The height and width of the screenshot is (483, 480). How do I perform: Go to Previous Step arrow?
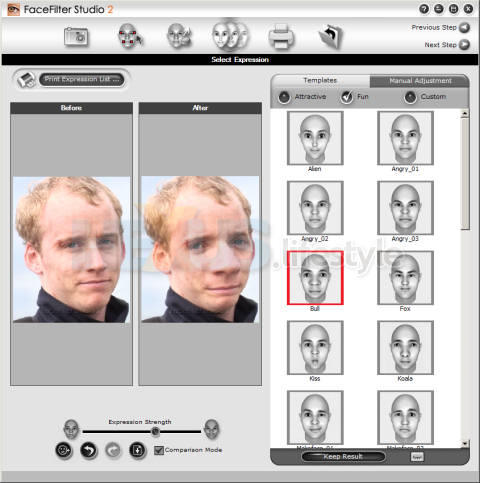(x=464, y=28)
